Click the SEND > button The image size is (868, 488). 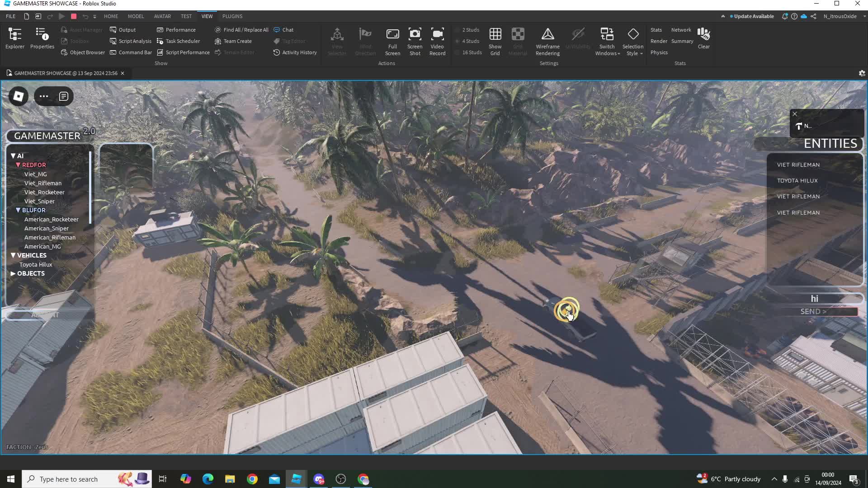pyautogui.click(x=813, y=312)
